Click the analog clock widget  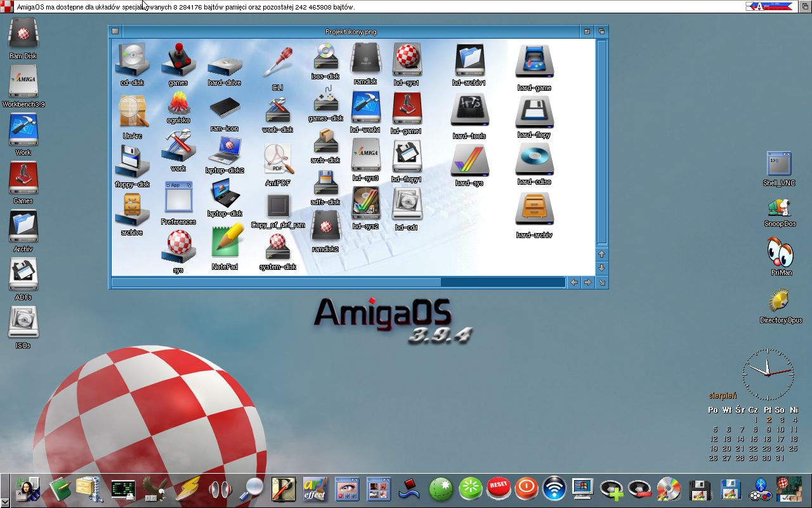point(768,374)
